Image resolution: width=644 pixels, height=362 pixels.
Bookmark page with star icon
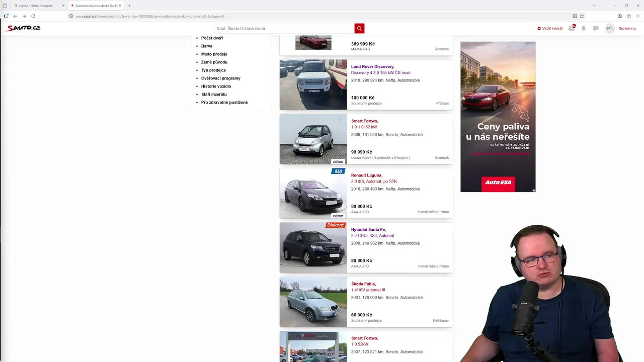(x=582, y=16)
